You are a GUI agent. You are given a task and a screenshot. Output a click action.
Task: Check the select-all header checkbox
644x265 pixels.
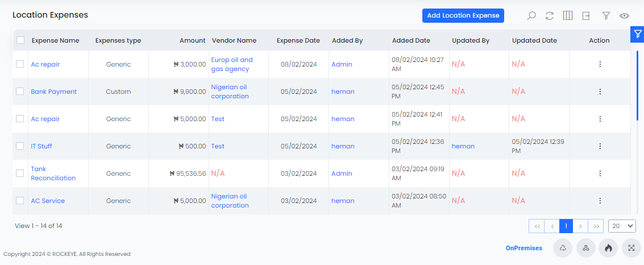(x=20, y=40)
